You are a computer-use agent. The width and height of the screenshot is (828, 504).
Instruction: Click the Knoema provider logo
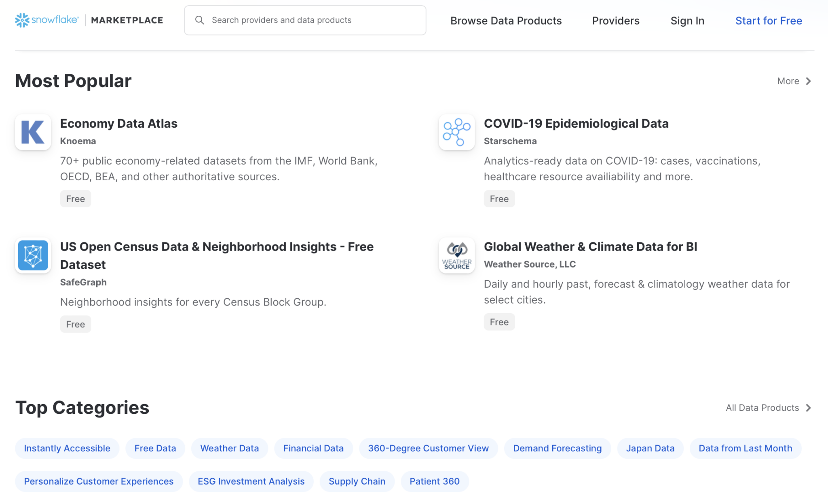[x=33, y=133]
